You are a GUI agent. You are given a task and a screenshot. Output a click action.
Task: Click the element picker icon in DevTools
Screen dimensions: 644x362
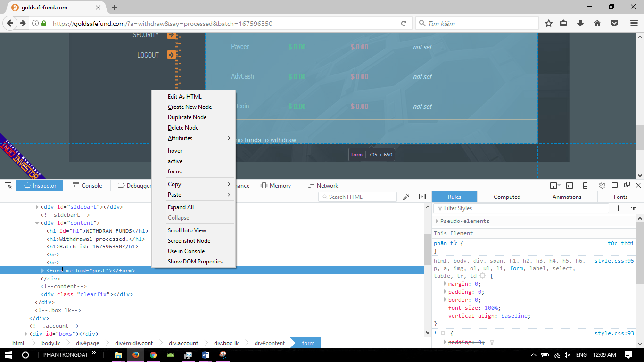pos(8,185)
